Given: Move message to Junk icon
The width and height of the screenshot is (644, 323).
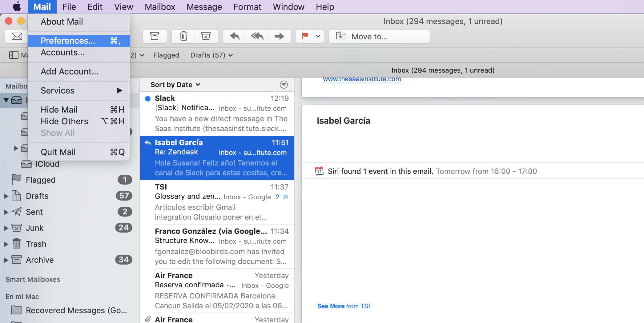Looking at the screenshot, I should (x=206, y=36).
